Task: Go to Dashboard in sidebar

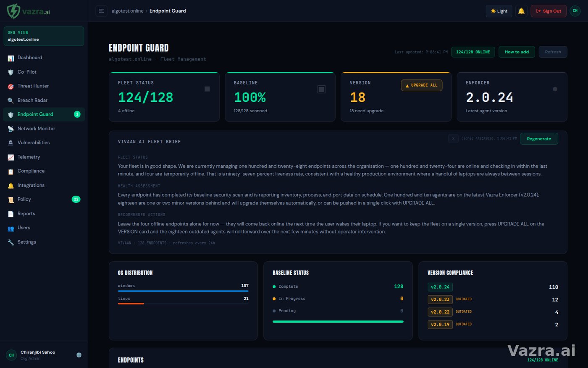Action: (44, 58)
